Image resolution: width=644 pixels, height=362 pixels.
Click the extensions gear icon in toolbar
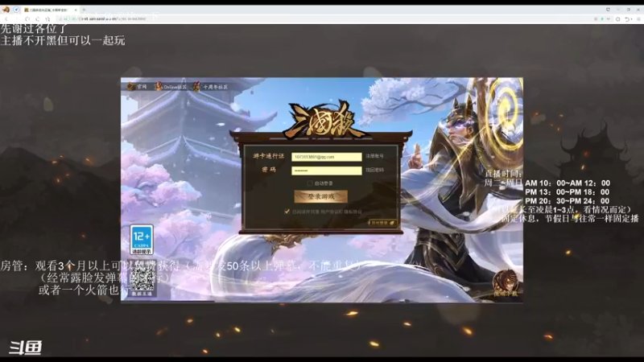click(617, 19)
